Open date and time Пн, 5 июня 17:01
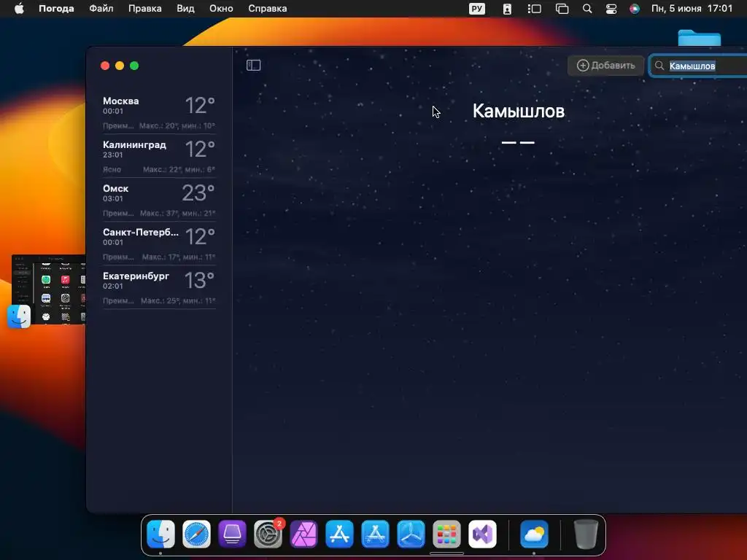The width and height of the screenshot is (747, 560). pos(692,9)
